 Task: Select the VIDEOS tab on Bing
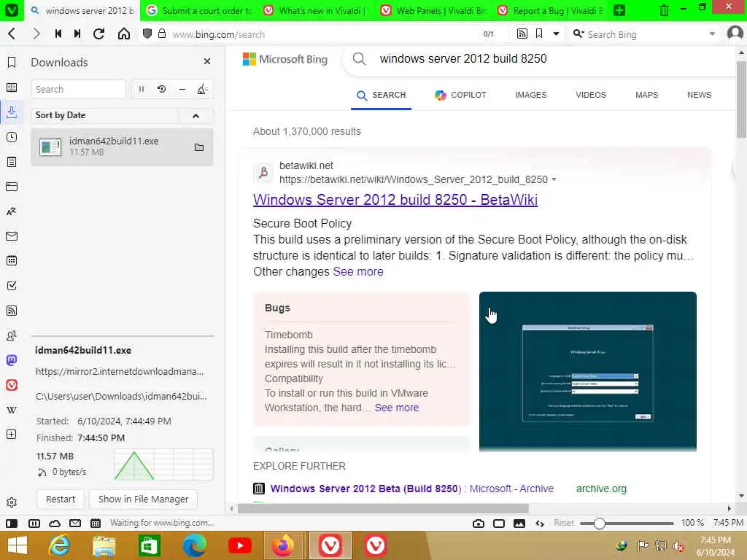coord(591,95)
